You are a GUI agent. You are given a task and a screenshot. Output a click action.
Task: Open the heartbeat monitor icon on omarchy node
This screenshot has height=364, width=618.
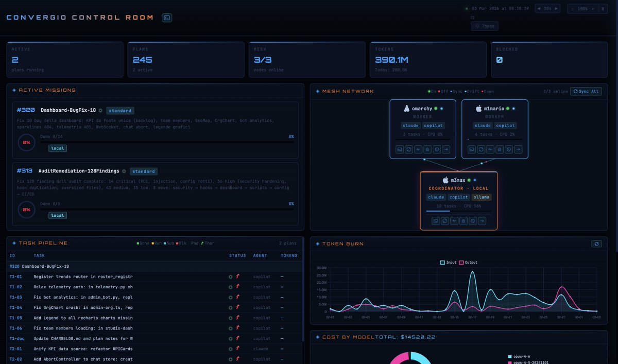point(418,149)
